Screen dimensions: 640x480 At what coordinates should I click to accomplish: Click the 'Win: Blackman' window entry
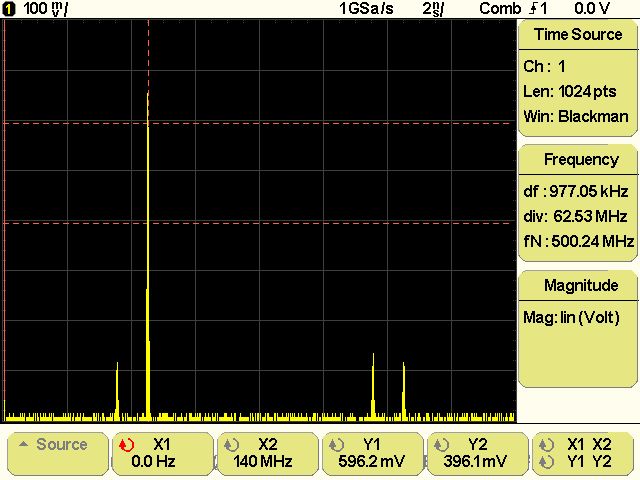pyautogui.click(x=576, y=117)
